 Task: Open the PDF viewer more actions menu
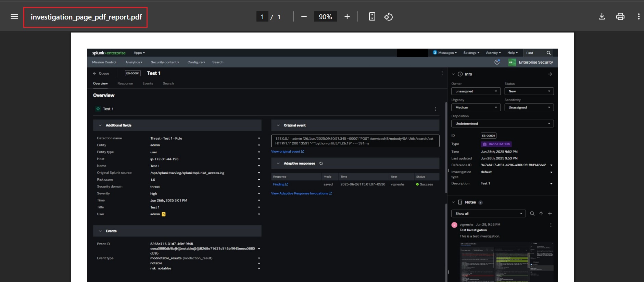click(639, 16)
